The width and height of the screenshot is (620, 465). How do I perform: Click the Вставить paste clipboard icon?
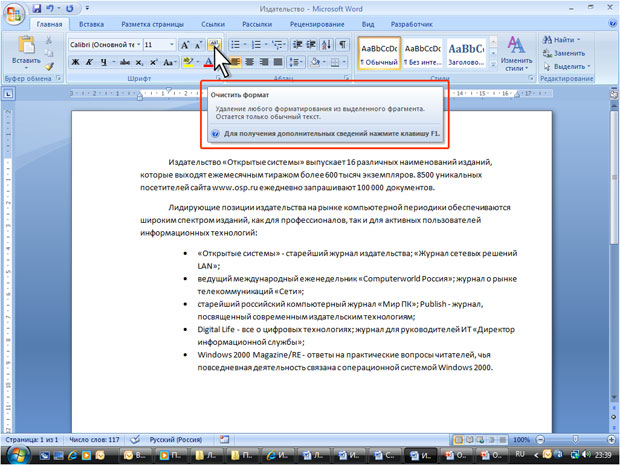[x=26, y=45]
